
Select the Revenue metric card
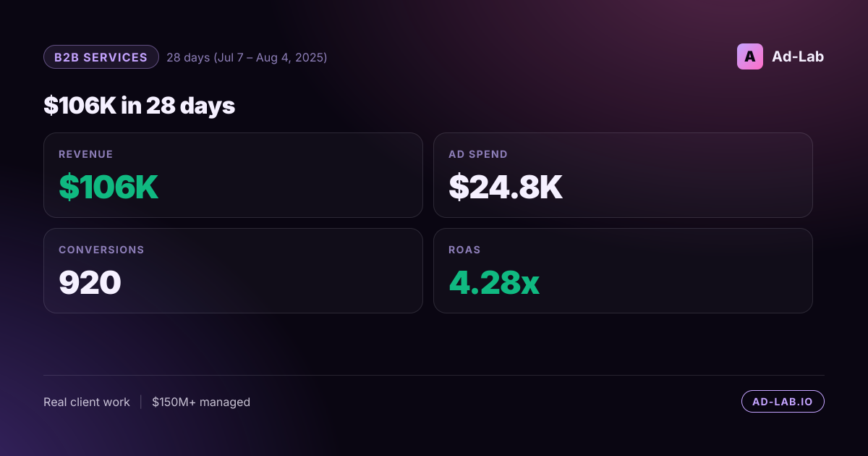pyautogui.click(x=233, y=175)
